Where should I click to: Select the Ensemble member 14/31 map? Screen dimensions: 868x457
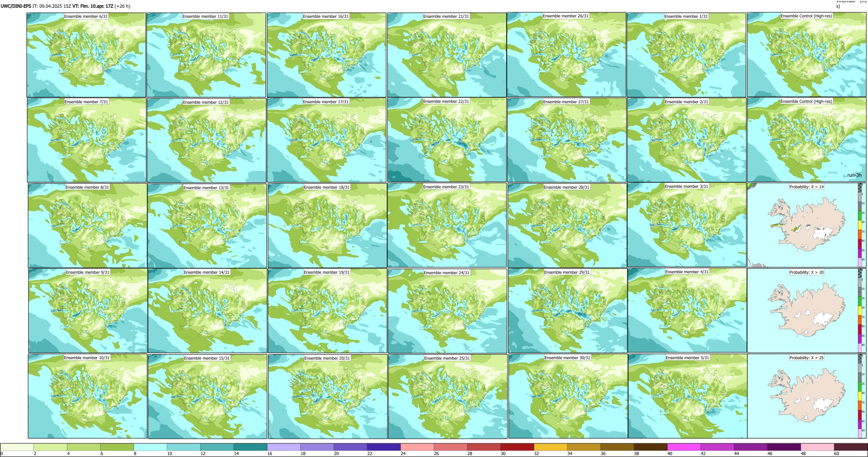coord(207,311)
